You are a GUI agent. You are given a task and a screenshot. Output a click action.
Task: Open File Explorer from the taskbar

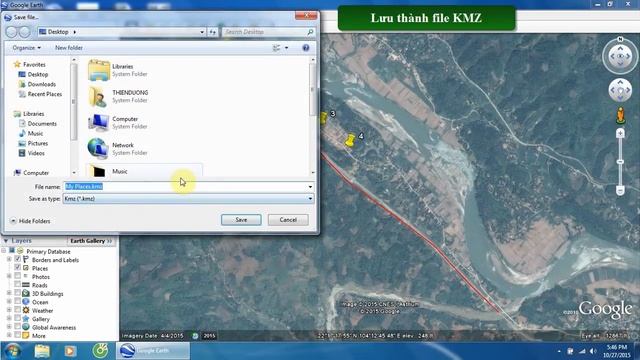pyautogui.click(x=42, y=351)
